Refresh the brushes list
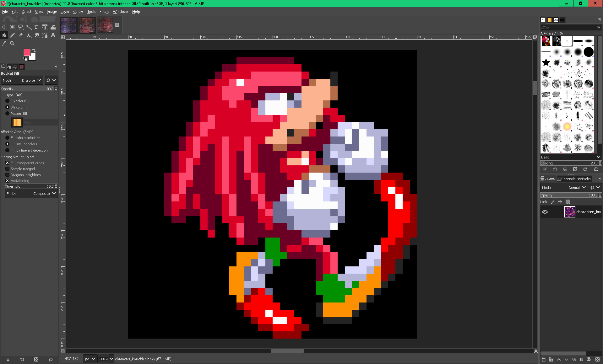The image size is (603, 364). point(585,169)
